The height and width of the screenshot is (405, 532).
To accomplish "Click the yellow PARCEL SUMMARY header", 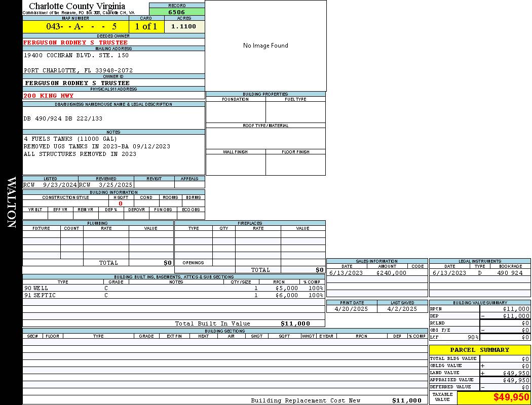I will [479, 350].
